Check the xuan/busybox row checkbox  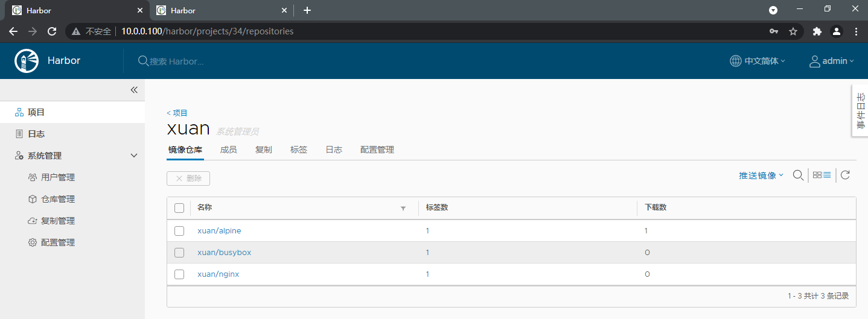click(x=179, y=253)
